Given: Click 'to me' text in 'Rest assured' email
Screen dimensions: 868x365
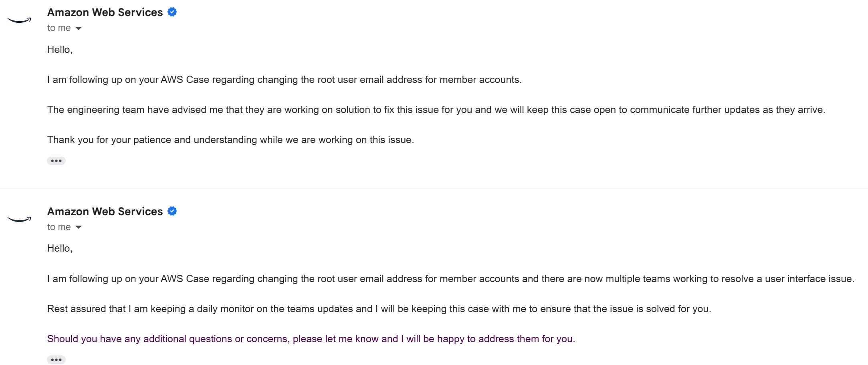Looking at the screenshot, I should pyautogui.click(x=59, y=227).
